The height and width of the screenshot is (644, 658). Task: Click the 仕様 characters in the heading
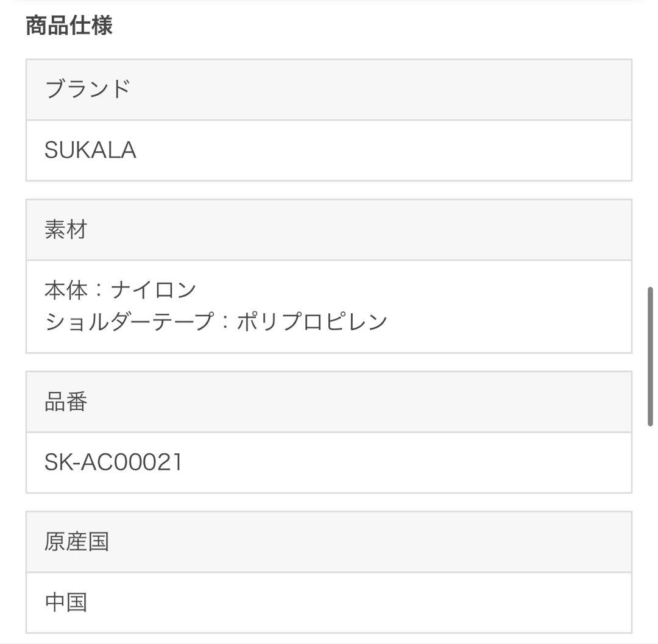point(91,26)
